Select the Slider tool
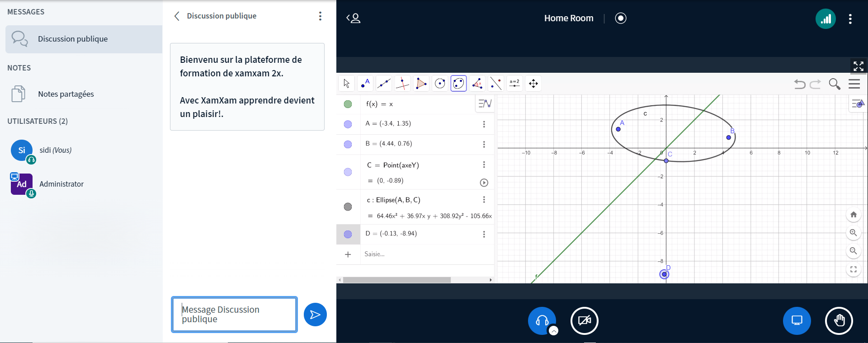 tap(514, 84)
